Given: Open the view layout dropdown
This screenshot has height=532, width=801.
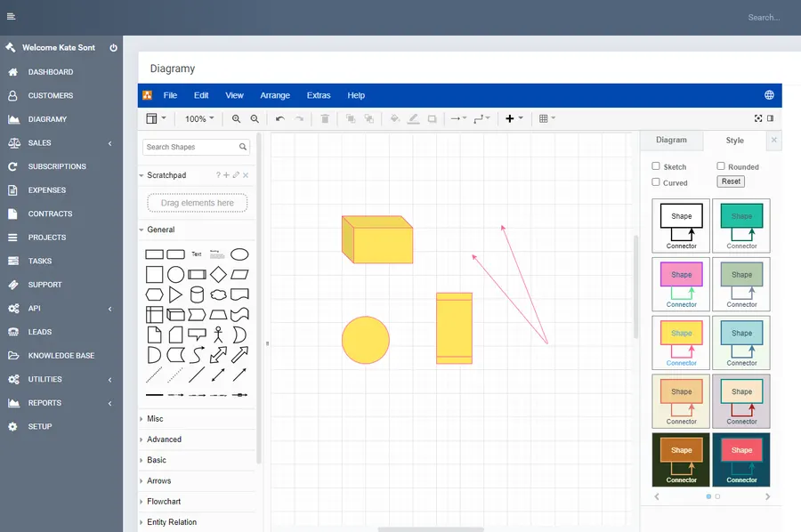Looking at the screenshot, I should pyautogui.click(x=156, y=118).
